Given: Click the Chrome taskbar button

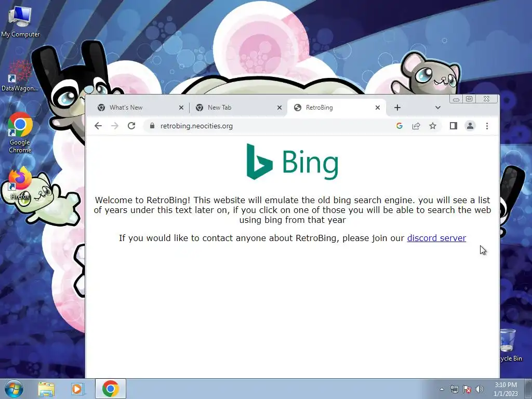Looking at the screenshot, I should coord(111,389).
